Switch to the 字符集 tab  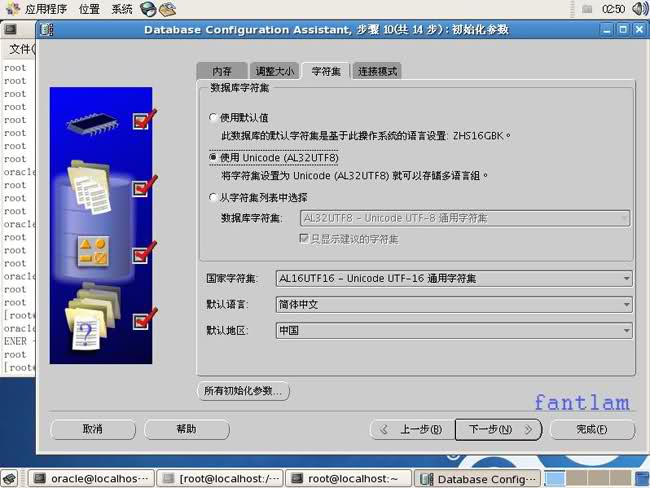[x=326, y=71]
